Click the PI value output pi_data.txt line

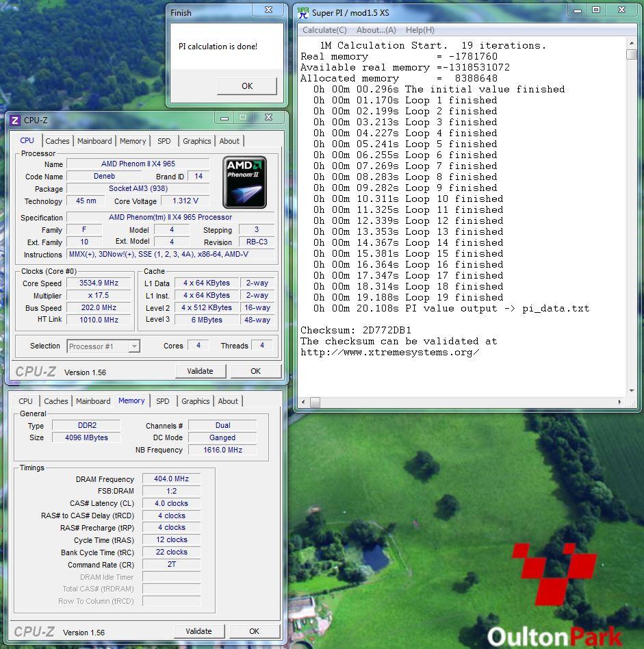pyautogui.click(x=451, y=308)
